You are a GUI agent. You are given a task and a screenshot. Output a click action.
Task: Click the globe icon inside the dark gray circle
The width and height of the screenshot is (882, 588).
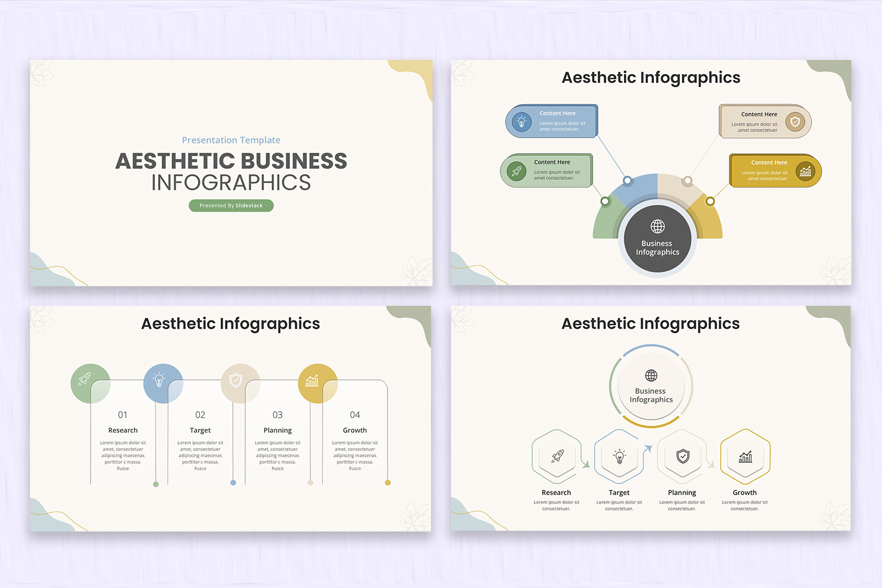tap(657, 226)
